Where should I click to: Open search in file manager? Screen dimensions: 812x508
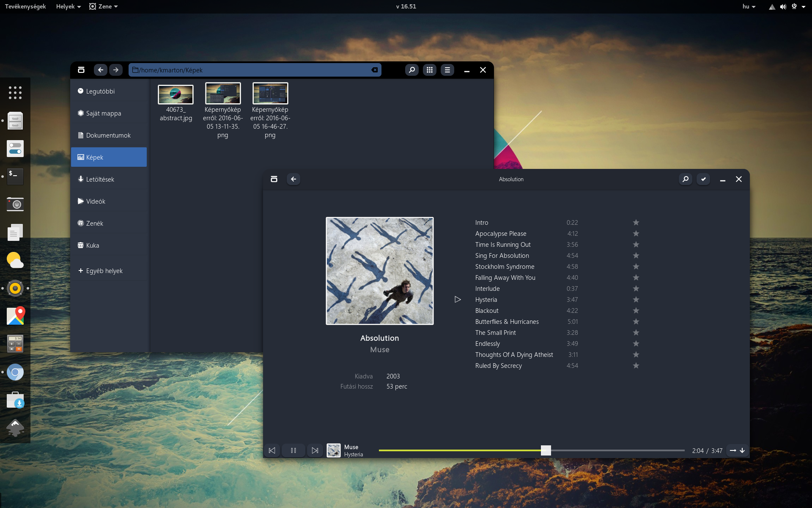pyautogui.click(x=412, y=70)
